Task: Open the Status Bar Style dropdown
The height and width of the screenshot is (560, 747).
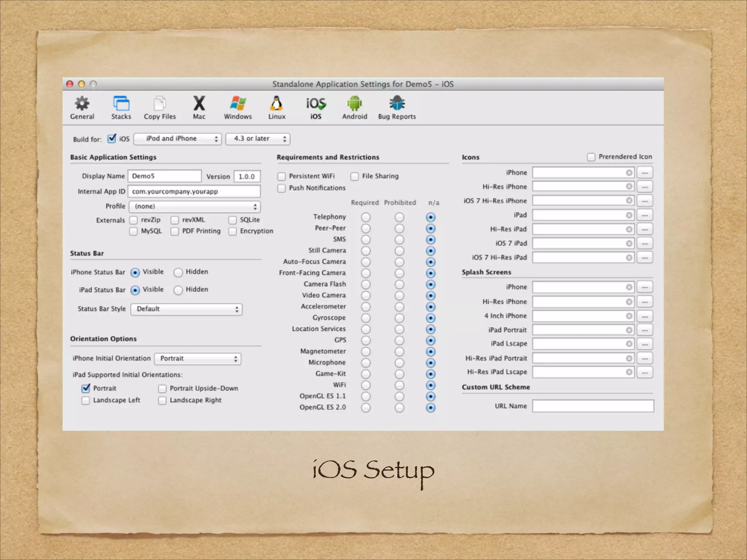Action: (x=186, y=310)
